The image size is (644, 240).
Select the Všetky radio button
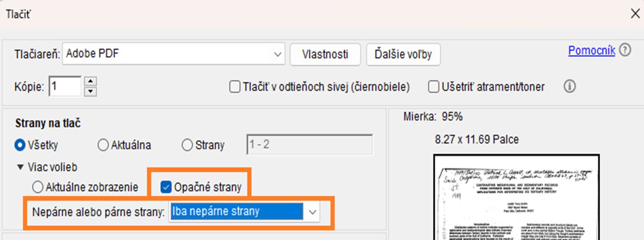point(20,145)
